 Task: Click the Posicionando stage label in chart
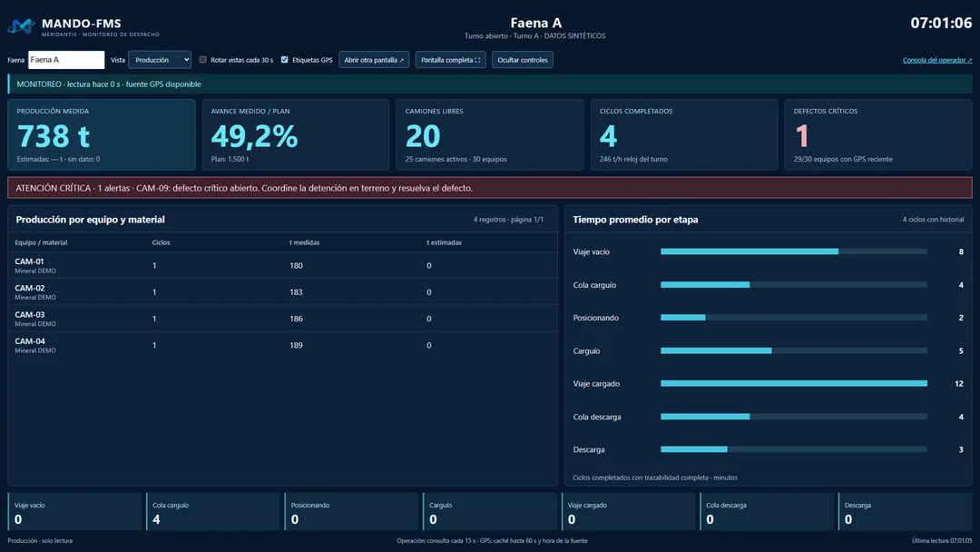pos(595,318)
